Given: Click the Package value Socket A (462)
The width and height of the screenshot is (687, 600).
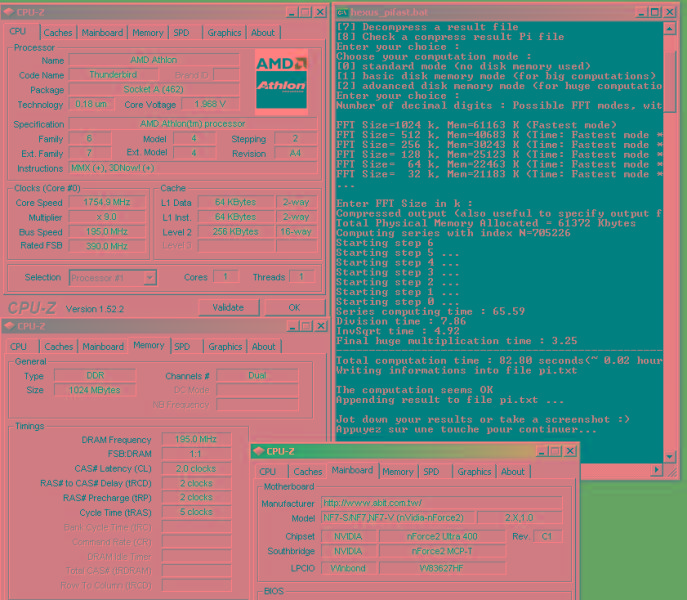Looking at the screenshot, I should (154, 89).
